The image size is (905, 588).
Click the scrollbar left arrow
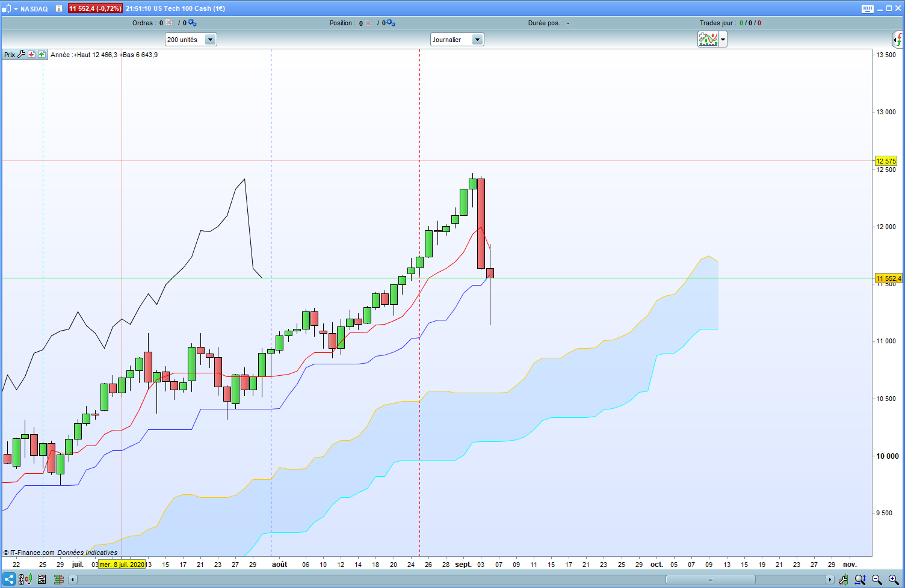73,580
